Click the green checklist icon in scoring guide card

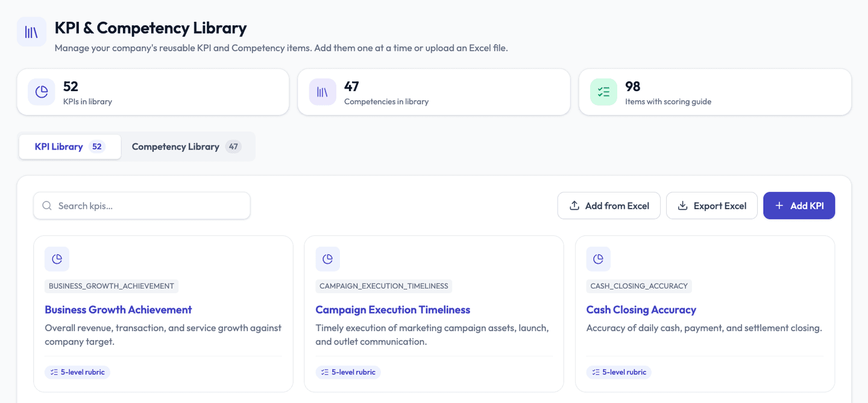[604, 92]
